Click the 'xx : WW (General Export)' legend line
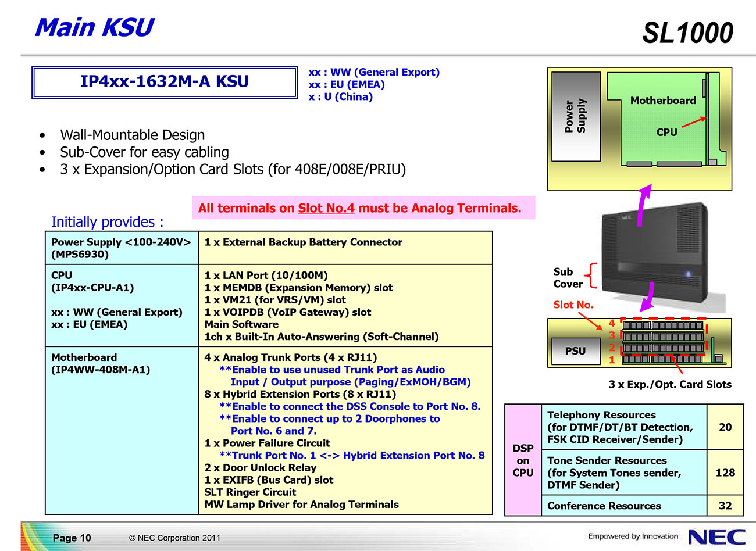Image resolution: width=756 pixels, height=551 pixels. [374, 72]
